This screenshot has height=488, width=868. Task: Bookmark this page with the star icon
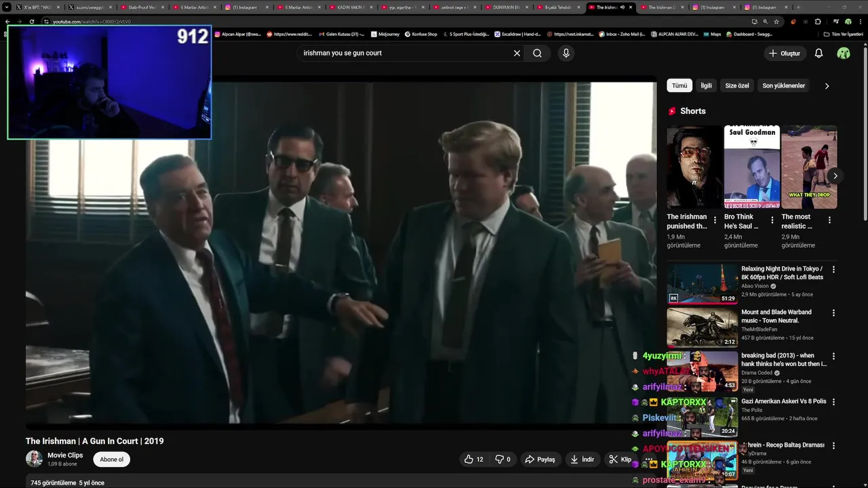click(x=776, y=22)
